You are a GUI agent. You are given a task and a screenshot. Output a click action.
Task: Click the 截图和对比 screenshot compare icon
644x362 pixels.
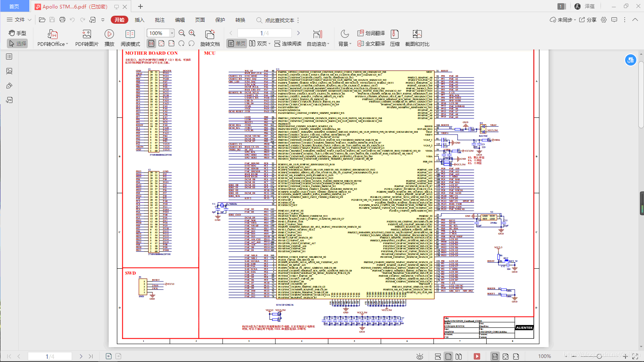[417, 34]
